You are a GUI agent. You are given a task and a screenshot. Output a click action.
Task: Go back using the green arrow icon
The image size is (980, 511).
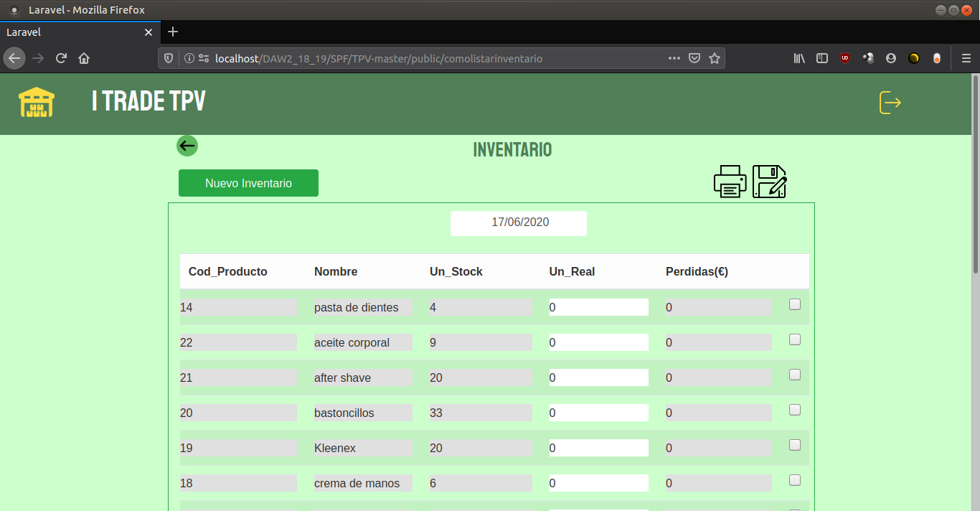pos(187,146)
